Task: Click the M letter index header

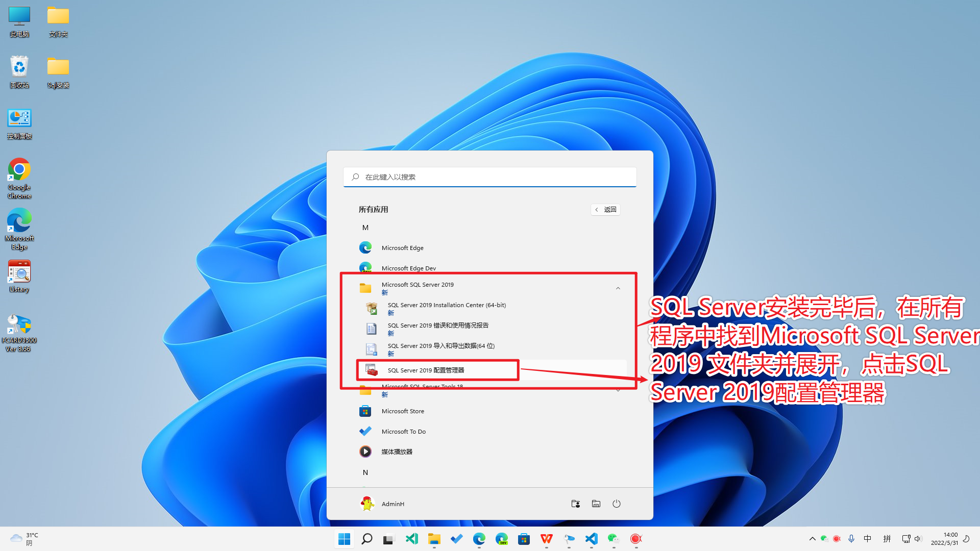Action: [x=365, y=228]
